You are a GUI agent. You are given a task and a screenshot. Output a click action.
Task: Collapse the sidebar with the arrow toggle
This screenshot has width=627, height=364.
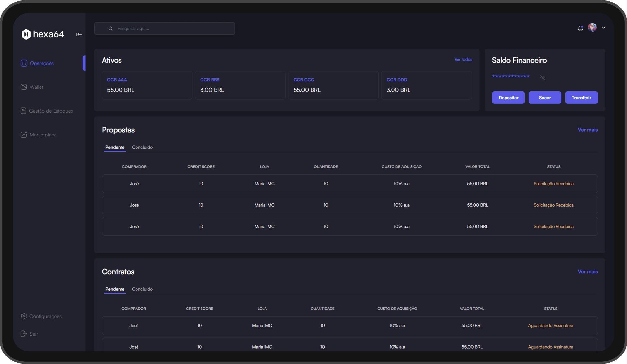tap(79, 34)
